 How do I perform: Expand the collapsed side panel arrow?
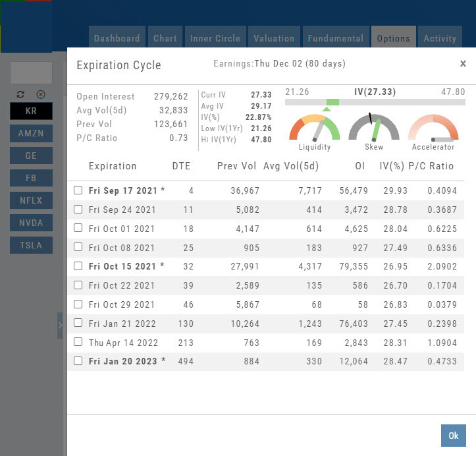point(61,325)
